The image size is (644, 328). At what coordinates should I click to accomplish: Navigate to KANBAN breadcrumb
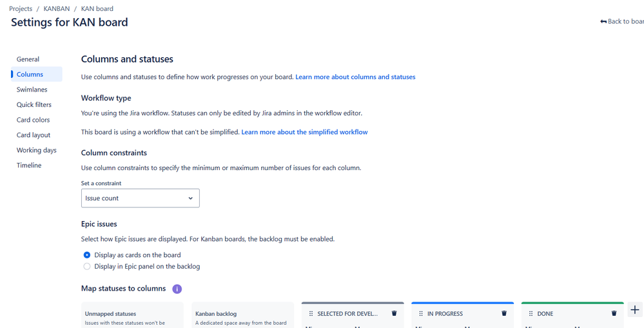click(57, 8)
